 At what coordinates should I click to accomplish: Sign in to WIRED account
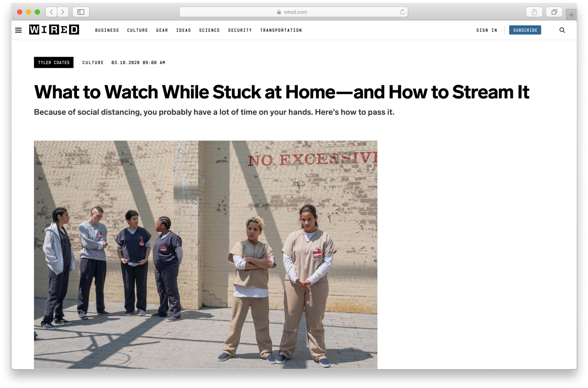486,30
